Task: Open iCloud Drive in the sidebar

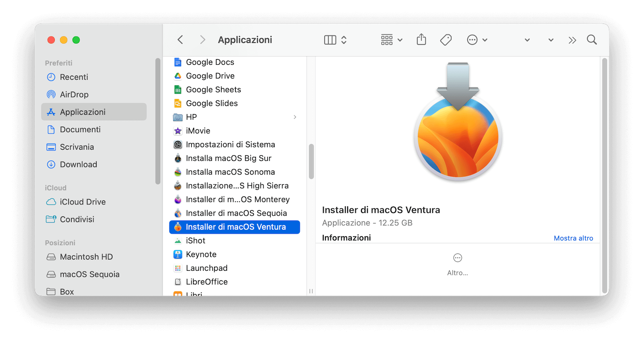Action: point(94,202)
